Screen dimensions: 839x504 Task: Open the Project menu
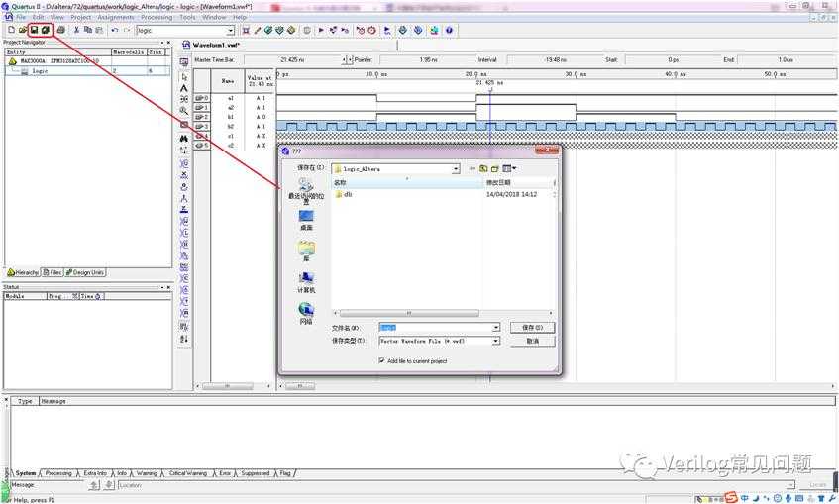pyautogui.click(x=81, y=17)
